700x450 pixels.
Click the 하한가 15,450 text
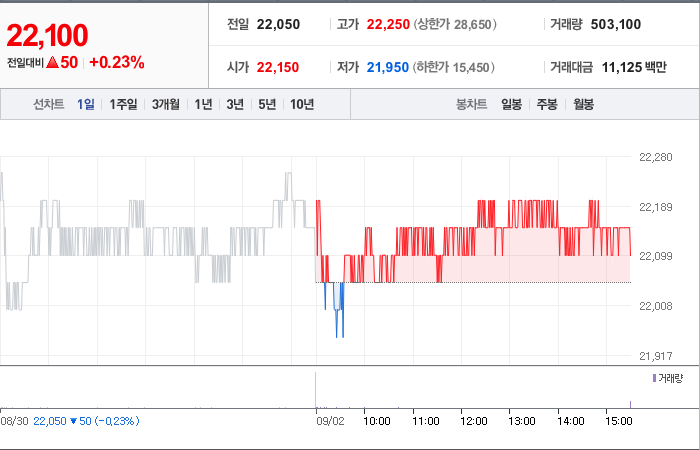pos(453,67)
